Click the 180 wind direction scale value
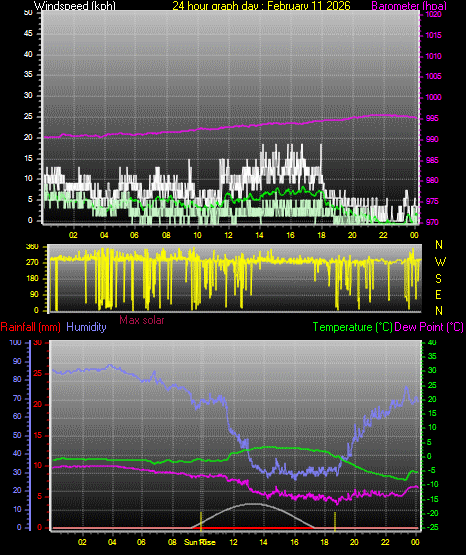The width and height of the screenshot is (466, 555). (x=32, y=279)
